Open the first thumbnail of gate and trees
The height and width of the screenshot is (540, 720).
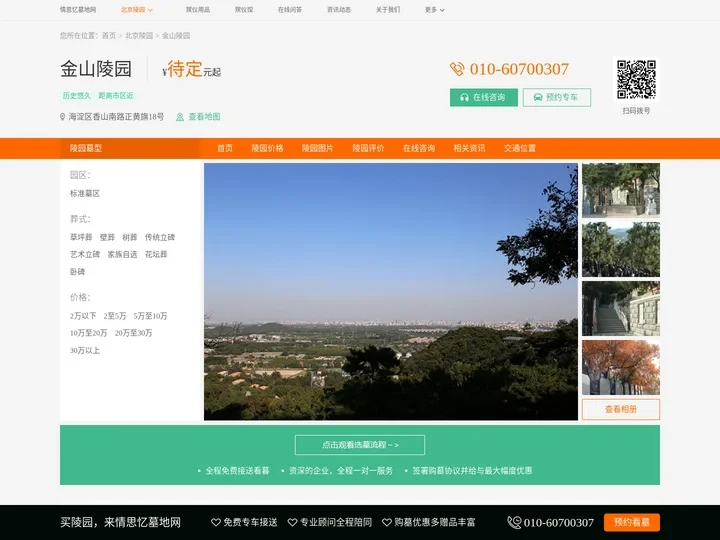click(x=621, y=190)
